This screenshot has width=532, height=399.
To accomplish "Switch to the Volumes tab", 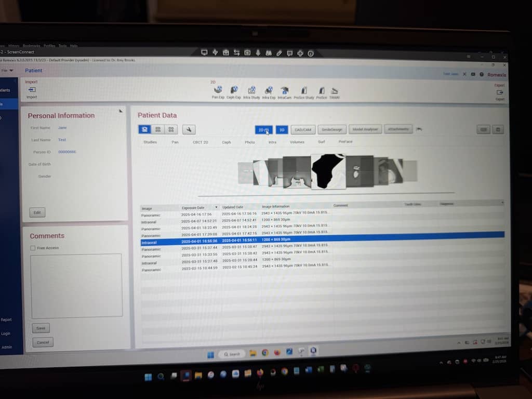I will pyautogui.click(x=297, y=142).
